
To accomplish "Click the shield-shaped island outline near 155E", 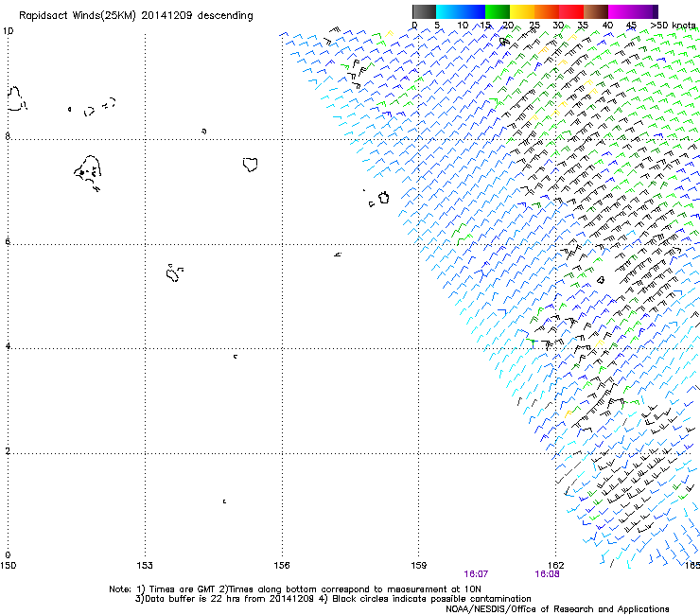I will 251,165.
